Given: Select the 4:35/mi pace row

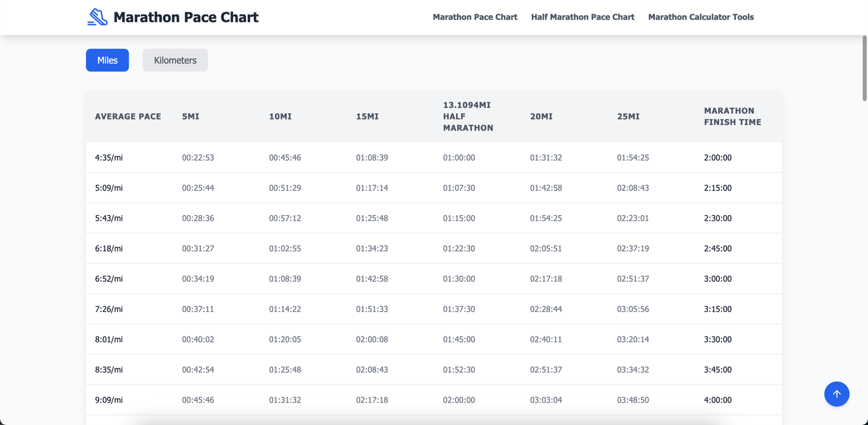Looking at the screenshot, I should click(108, 157).
